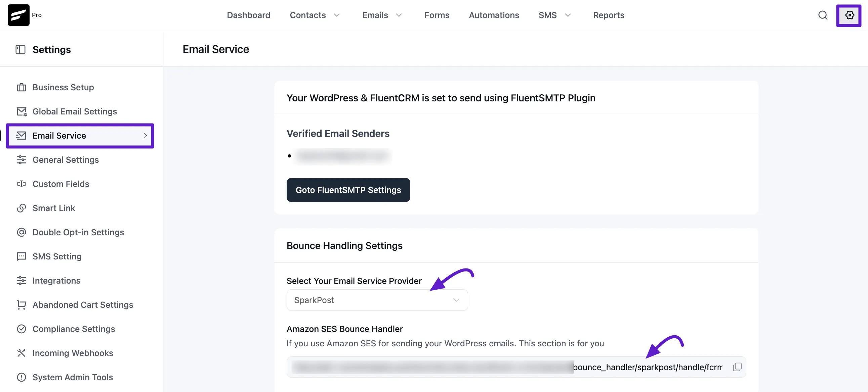Click the FluentCRM logo
The width and height of the screenshot is (868, 392).
[x=18, y=15]
